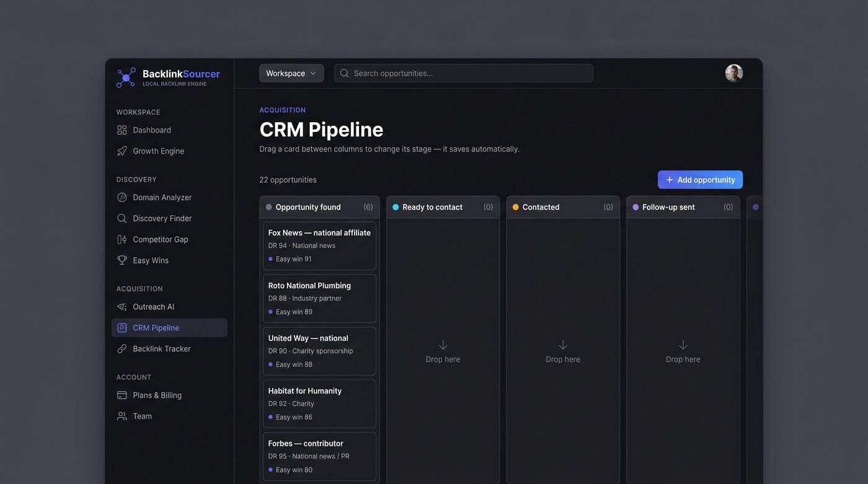Click the Backlink Tracker link icon
Viewport: 868px width, 484px height.
(122, 350)
